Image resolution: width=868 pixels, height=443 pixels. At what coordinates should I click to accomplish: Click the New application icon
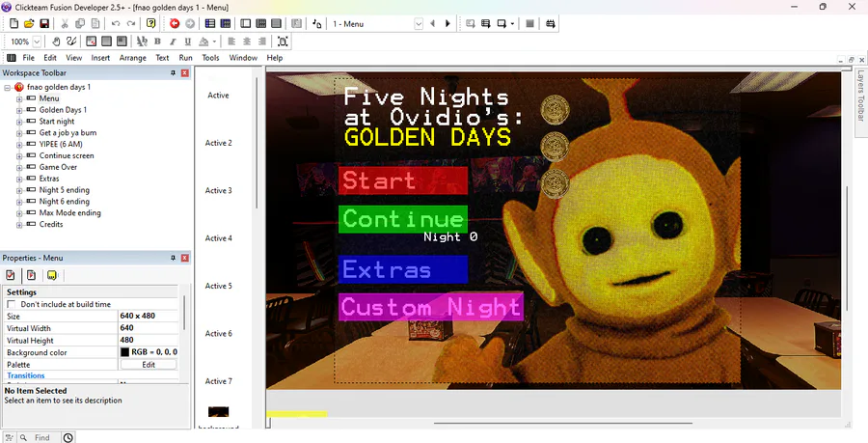tap(14, 24)
